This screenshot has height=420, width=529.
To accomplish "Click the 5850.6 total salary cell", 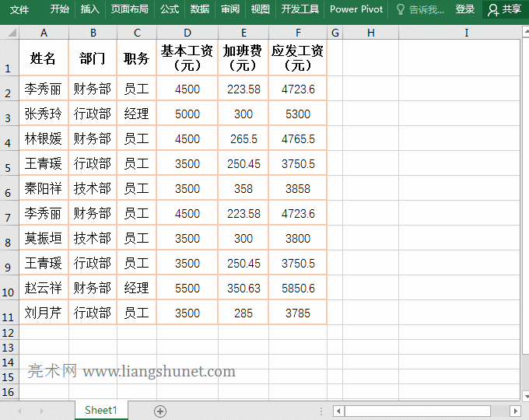I will (297, 288).
